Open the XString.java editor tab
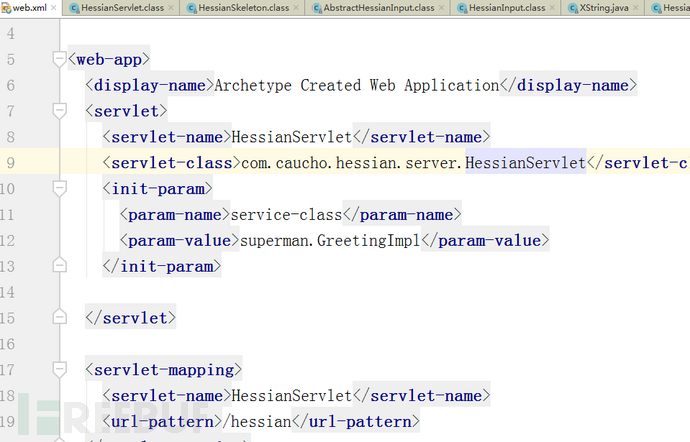690x442 pixels. coord(604,8)
